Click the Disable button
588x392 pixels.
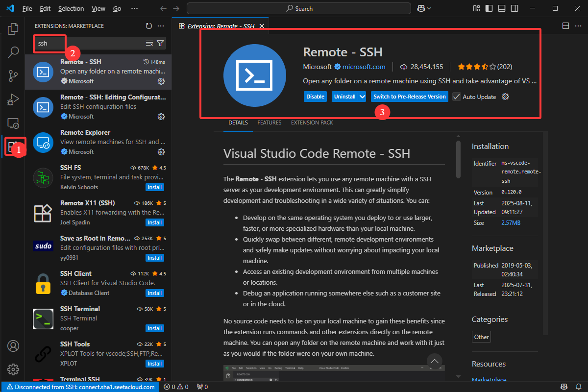point(316,97)
